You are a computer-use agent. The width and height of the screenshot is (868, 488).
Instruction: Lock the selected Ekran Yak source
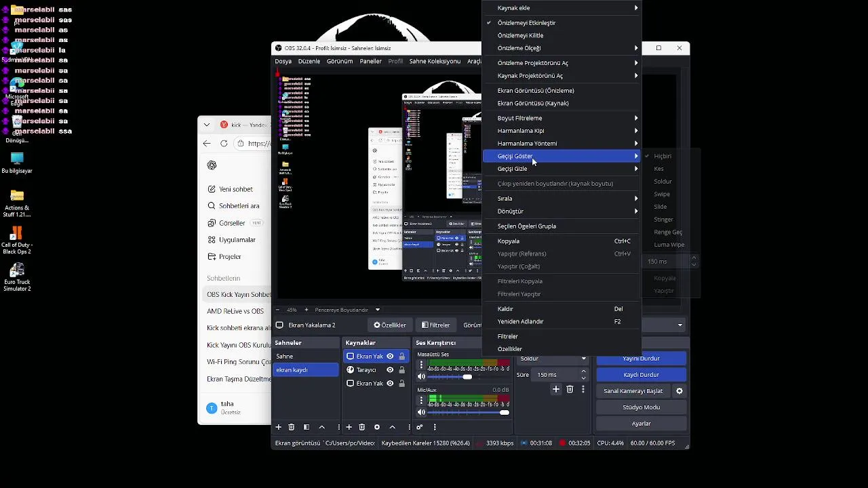pos(402,357)
